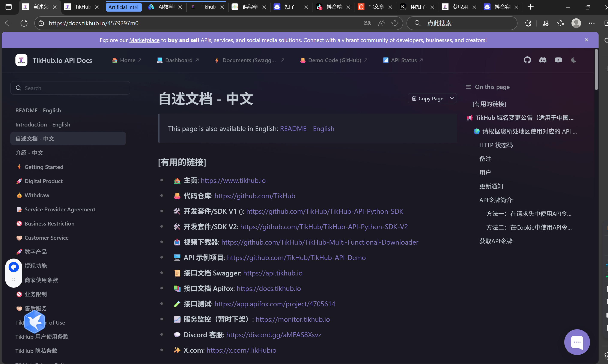Viewport: 608px width, 364px height.
Task: Open the Discord icon in header
Action: pos(543,60)
